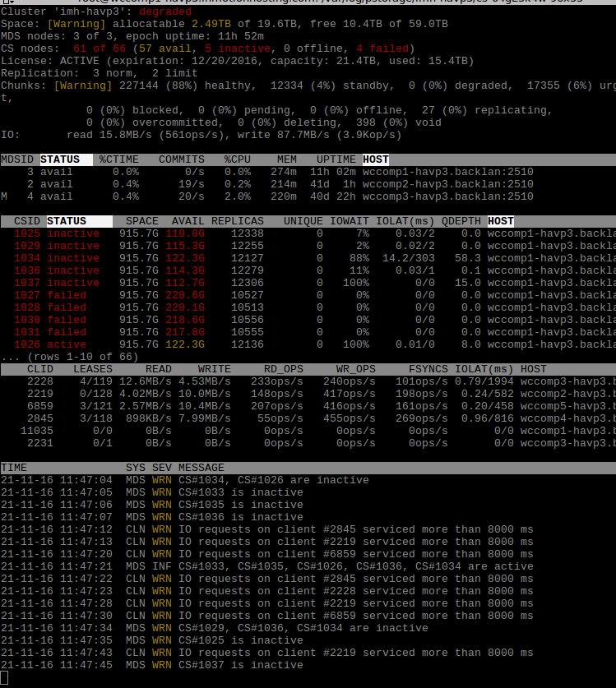Select the QDEPTH column header
616x688 pixels.
point(461,221)
